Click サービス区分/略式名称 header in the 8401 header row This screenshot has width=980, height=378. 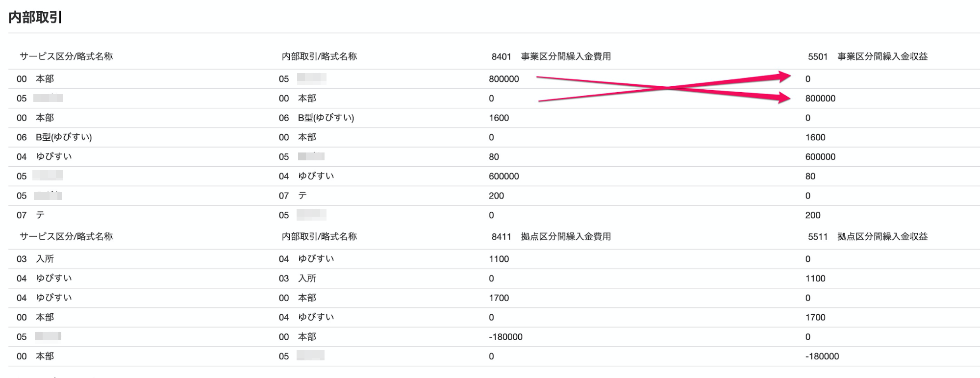(66, 56)
